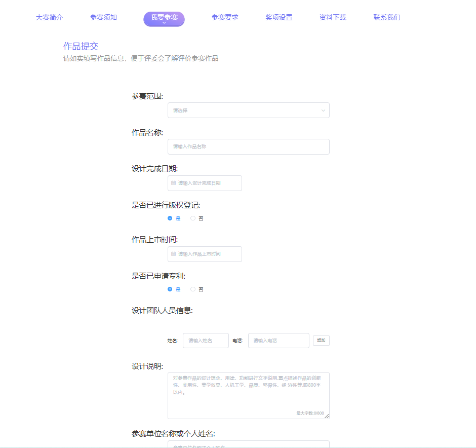This screenshot has width=476, height=448.
Task: Click the calendar icon in 作品上市时间 field
Action: 173,254
